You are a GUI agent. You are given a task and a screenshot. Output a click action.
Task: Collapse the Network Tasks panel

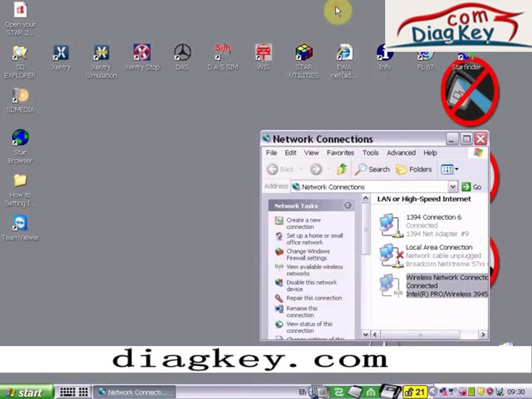point(347,205)
